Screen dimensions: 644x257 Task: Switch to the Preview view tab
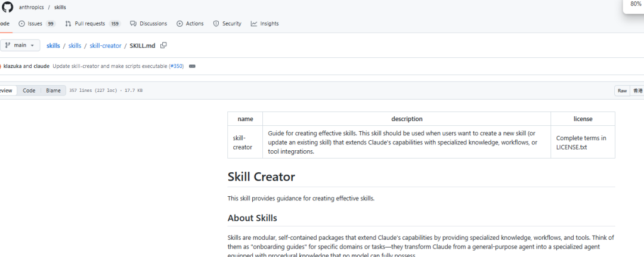click(x=8, y=90)
